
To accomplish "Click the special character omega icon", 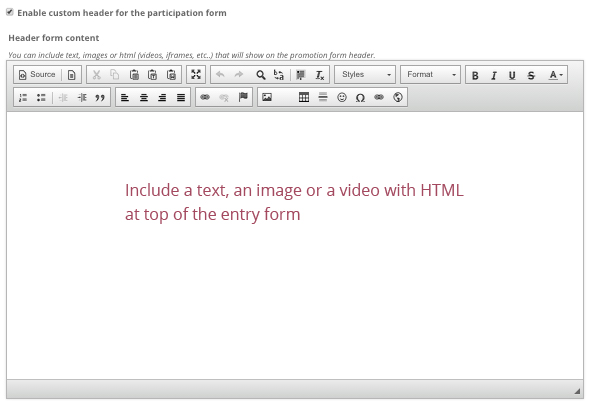I will click(360, 98).
